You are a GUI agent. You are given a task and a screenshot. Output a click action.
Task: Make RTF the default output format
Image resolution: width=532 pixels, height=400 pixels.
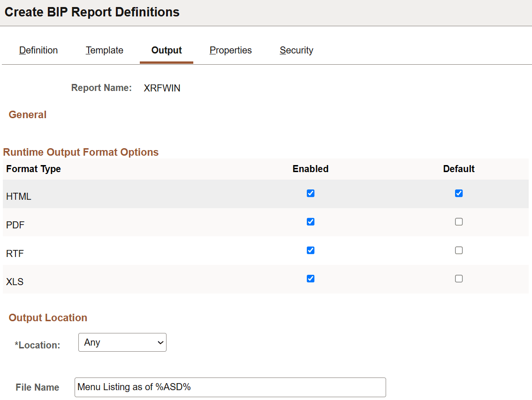click(x=458, y=250)
